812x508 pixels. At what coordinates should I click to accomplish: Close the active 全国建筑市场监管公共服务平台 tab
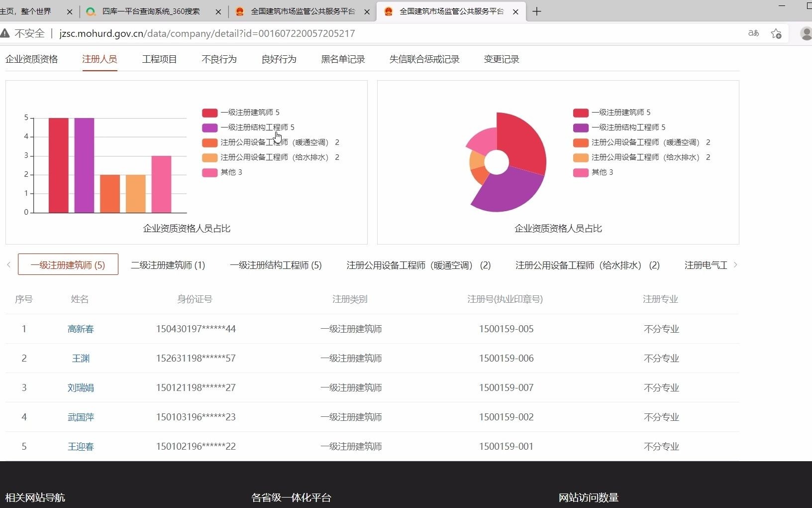(515, 11)
